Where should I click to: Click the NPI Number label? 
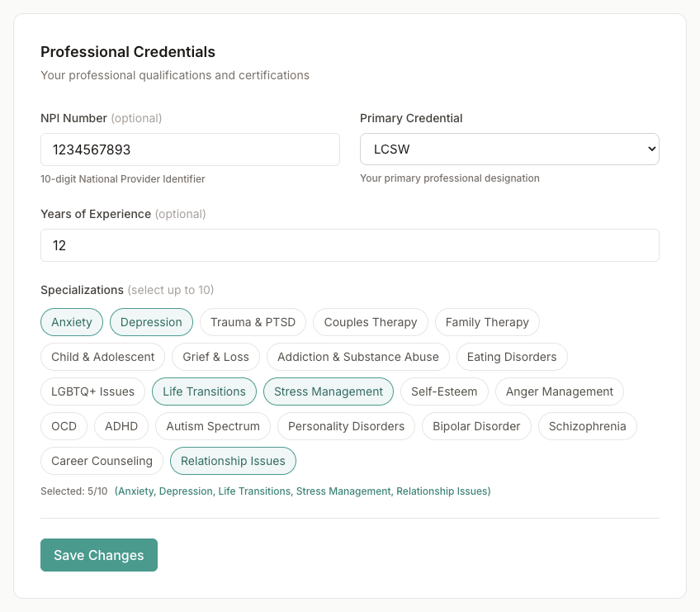(73, 118)
